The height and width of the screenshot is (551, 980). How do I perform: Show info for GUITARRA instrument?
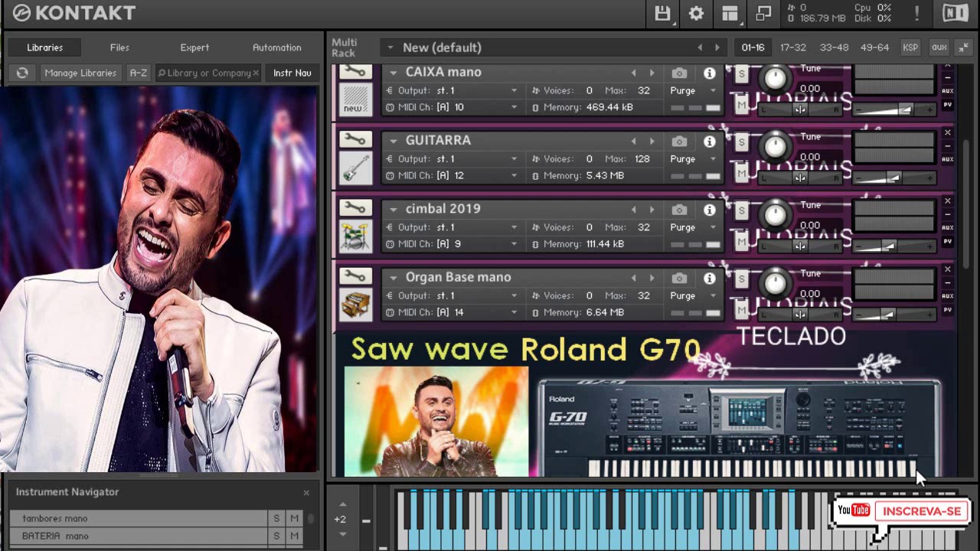coord(710,141)
